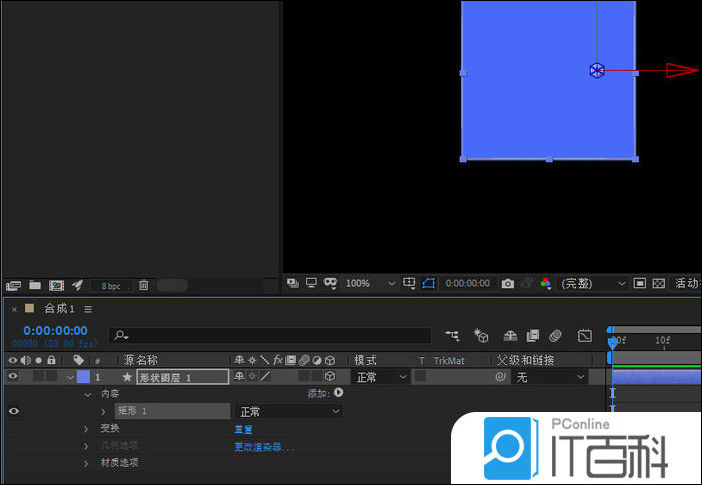Click the show channel RGB icon
Image resolution: width=702 pixels, height=485 pixels.
click(x=545, y=284)
